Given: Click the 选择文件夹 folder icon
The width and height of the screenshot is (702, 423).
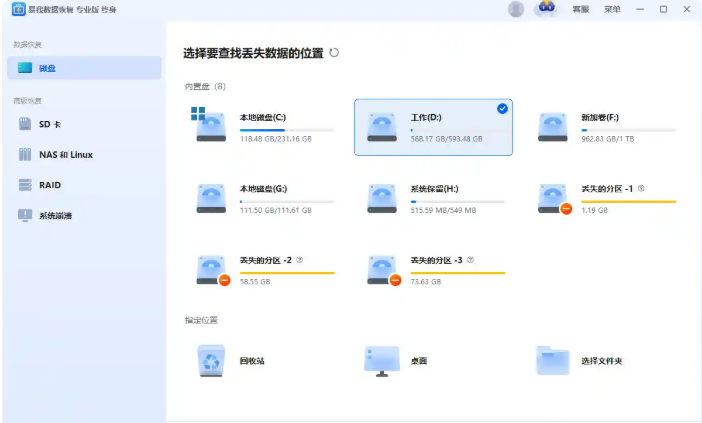Looking at the screenshot, I should [x=553, y=360].
